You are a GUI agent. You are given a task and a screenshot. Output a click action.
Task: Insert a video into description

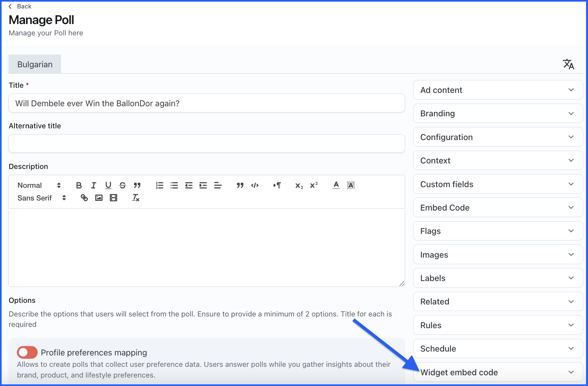tap(113, 198)
